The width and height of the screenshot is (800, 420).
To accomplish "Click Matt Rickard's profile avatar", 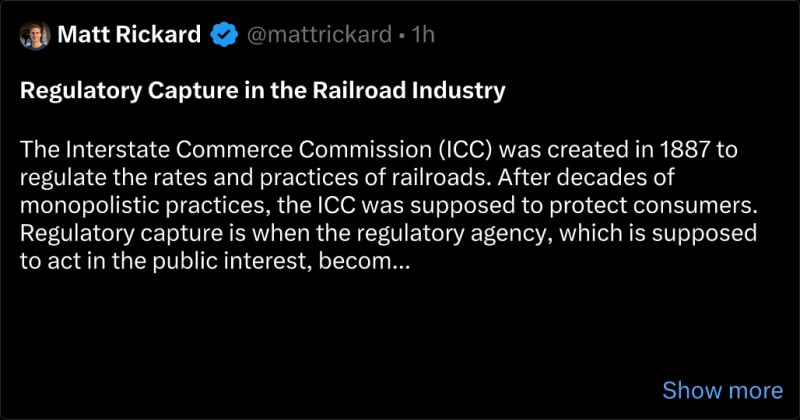I will [x=35, y=37].
